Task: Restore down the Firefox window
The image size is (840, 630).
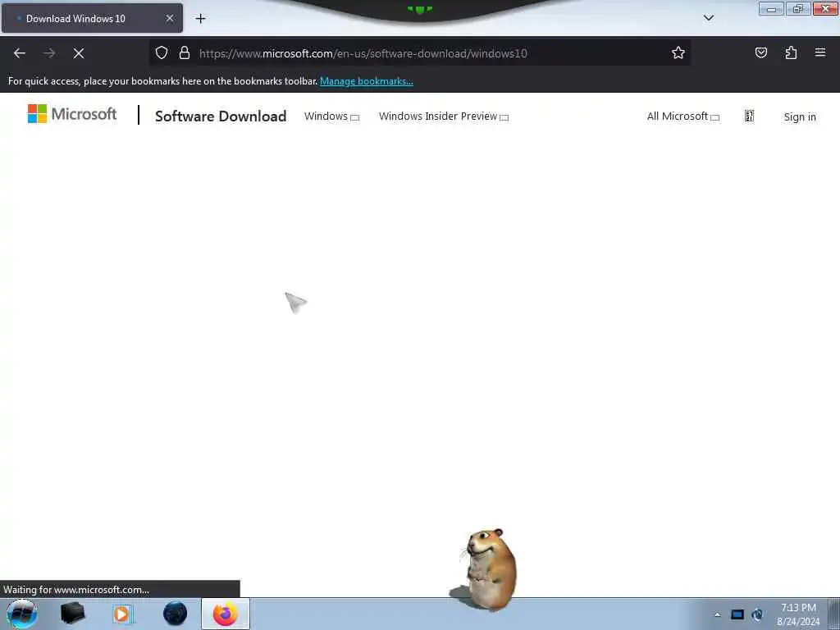Action: click(x=798, y=9)
